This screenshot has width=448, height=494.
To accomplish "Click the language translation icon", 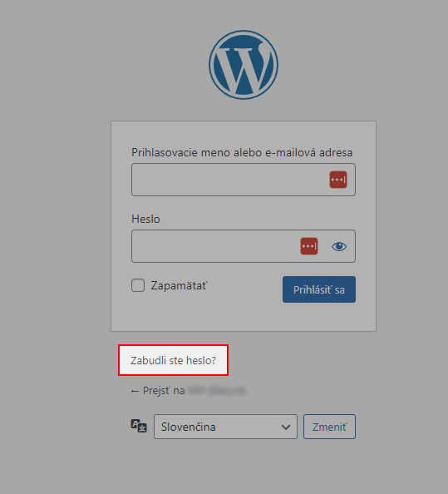I will click(139, 426).
